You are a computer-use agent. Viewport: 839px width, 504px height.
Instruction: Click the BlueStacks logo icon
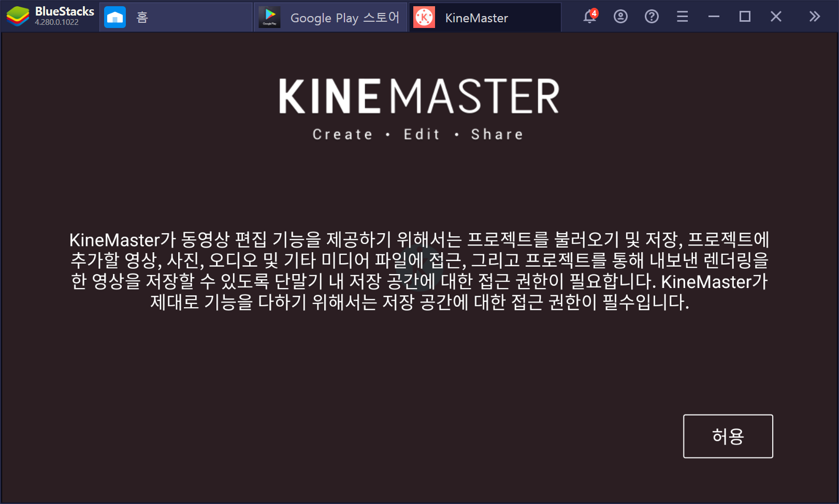pos(18,17)
